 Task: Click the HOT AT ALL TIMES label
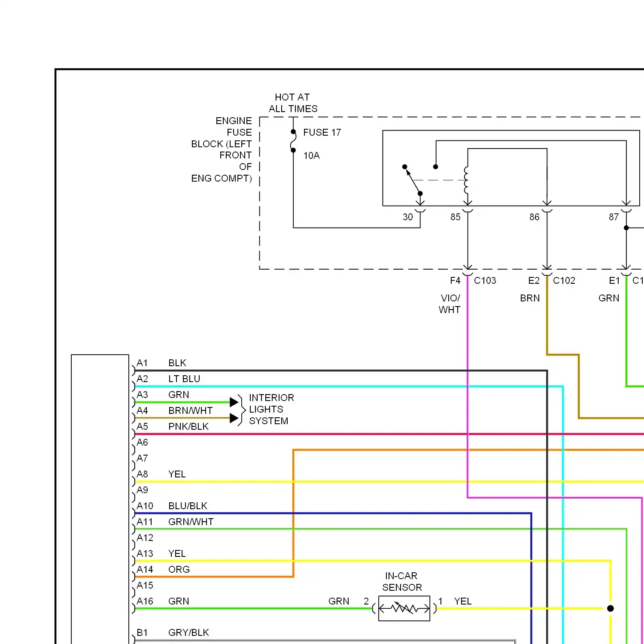point(293,103)
